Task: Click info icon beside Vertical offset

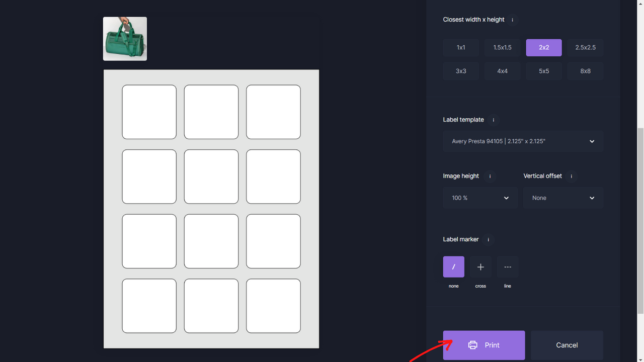Action: (571, 176)
